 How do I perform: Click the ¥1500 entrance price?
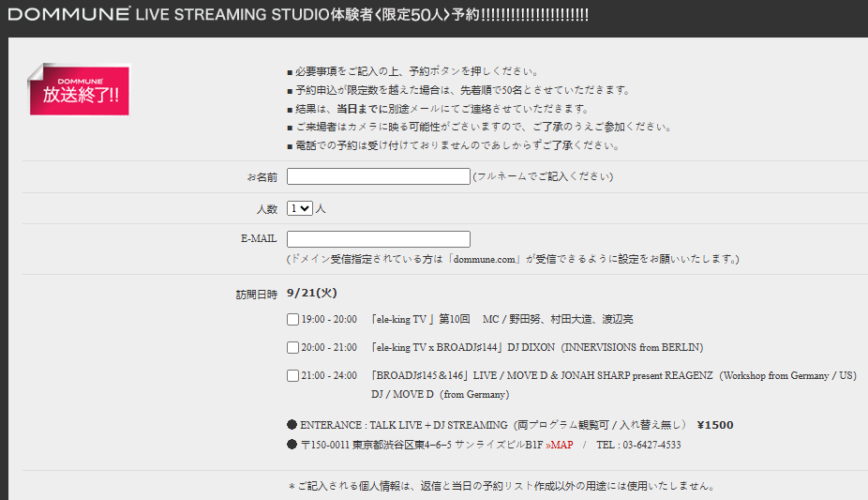(715, 425)
